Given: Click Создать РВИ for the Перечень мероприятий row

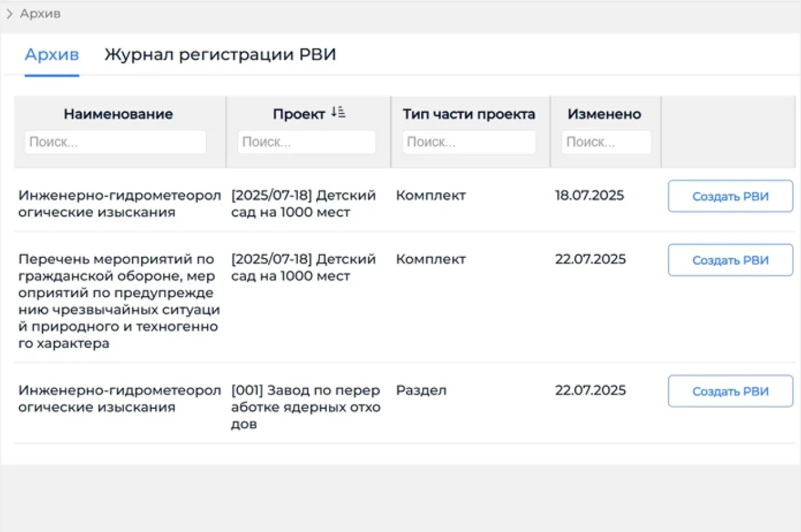Looking at the screenshot, I should pos(730,260).
